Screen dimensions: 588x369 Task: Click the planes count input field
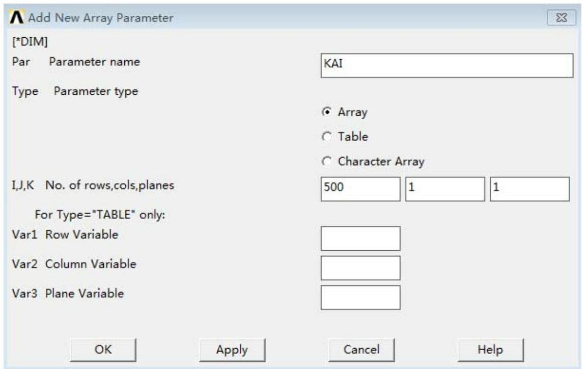point(529,190)
